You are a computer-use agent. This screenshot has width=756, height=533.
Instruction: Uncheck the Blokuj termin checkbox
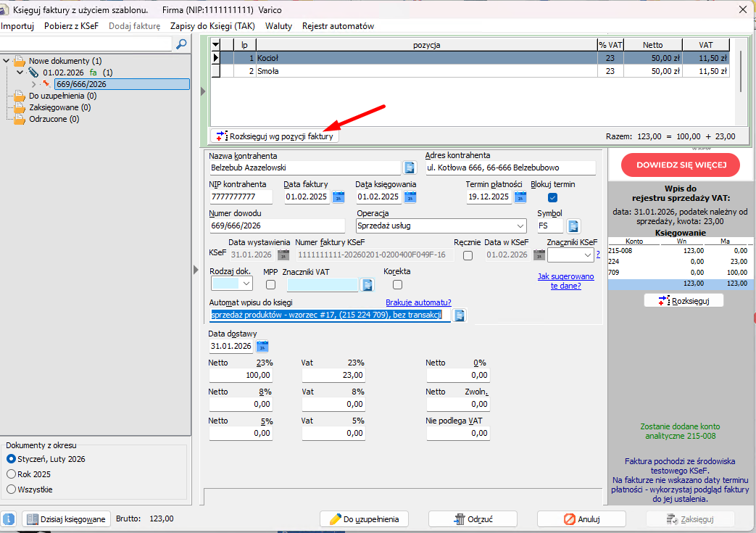click(553, 197)
